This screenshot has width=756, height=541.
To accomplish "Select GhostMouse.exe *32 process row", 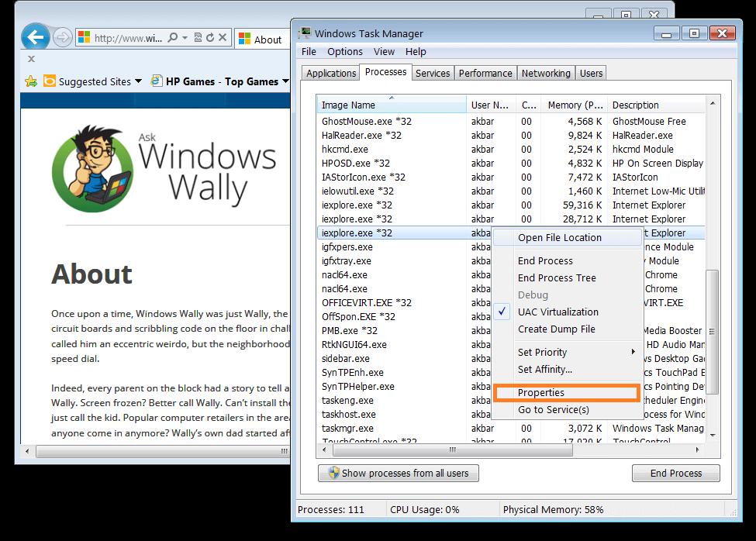I will 511,122.
